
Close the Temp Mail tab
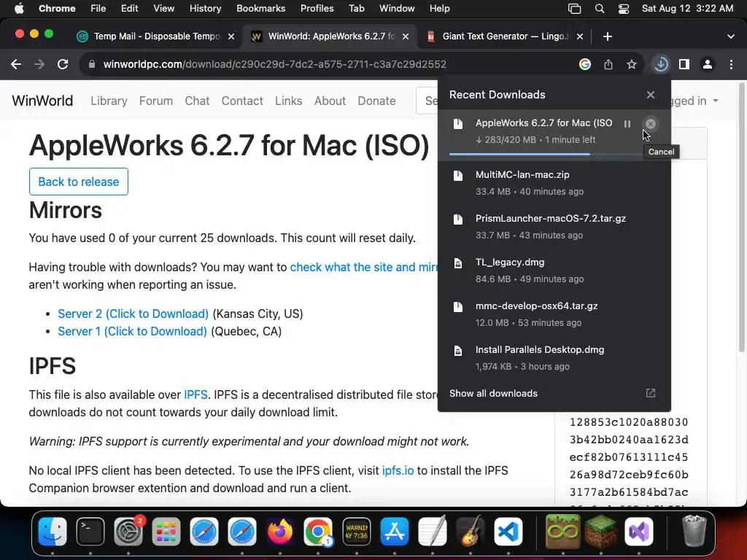click(x=231, y=36)
